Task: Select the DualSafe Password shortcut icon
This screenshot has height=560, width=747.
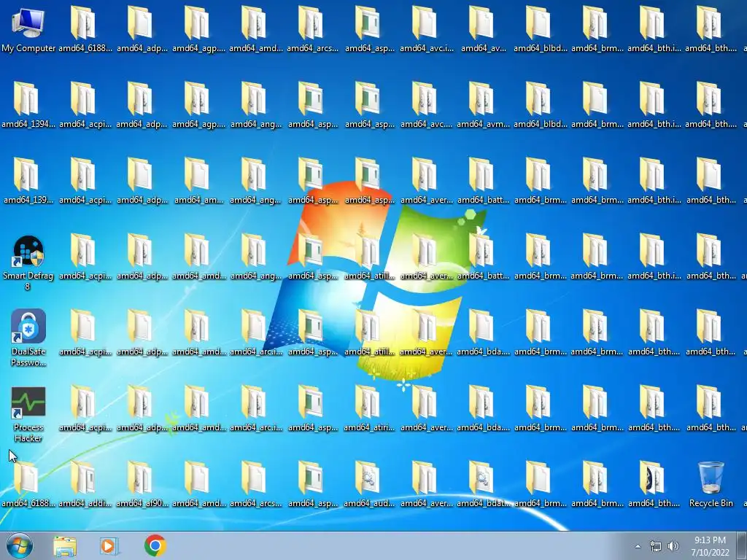Action: tap(28, 338)
